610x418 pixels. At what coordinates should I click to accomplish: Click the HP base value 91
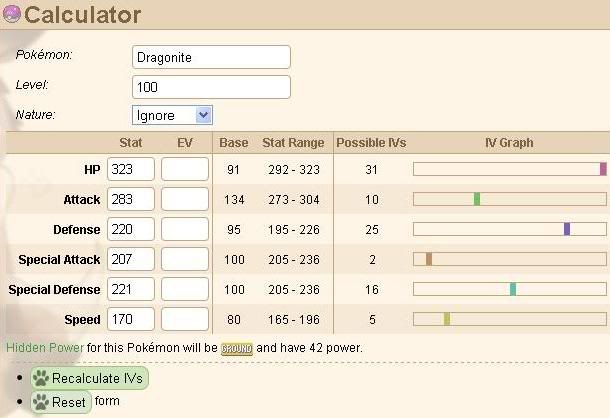coord(233,170)
